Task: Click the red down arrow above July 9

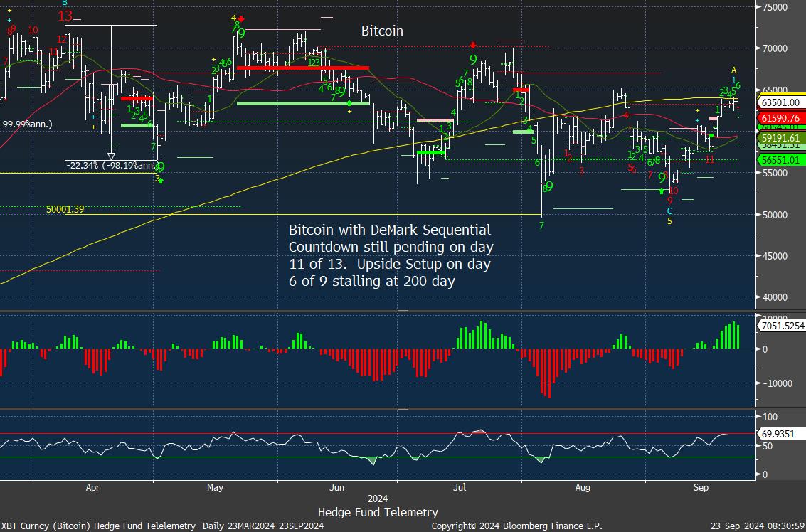Action: 473,46
